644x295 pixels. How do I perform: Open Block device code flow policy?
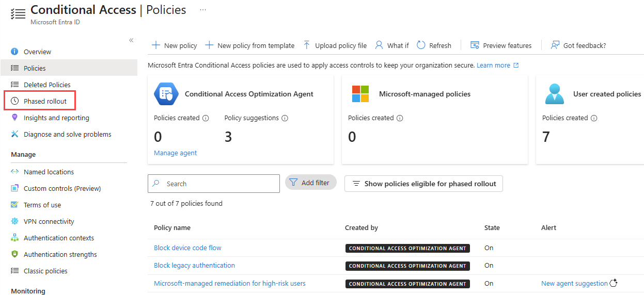187,248
